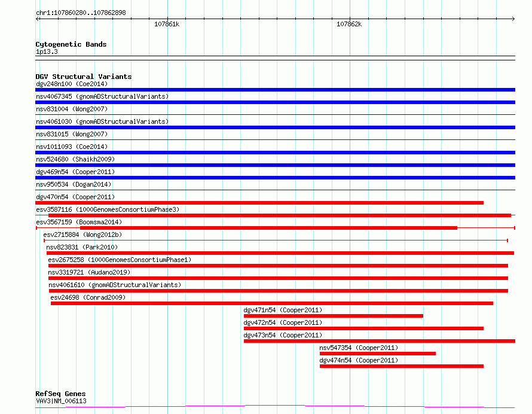This screenshot has height=414, width=532.
Task: Click the thin blue line of nsv831004
Action: click(x=275, y=115)
